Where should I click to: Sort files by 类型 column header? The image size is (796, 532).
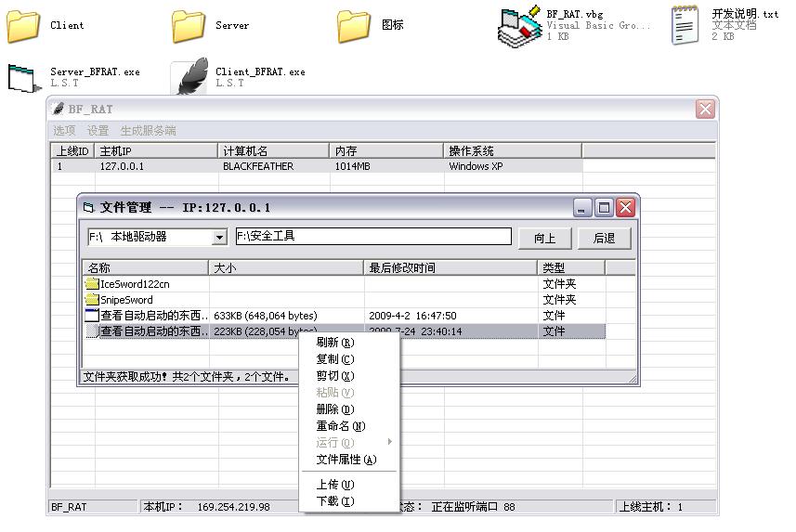571,267
